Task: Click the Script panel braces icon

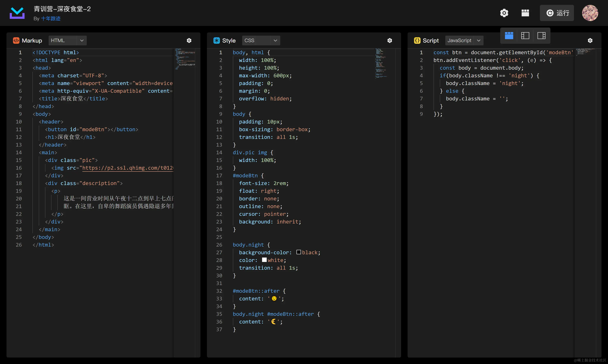Action: click(x=417, y=40)
